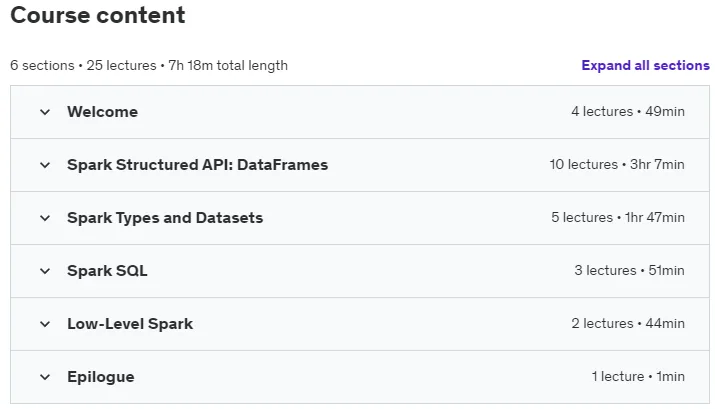Open the Spark SQL section title

click(x=107, y=271)
